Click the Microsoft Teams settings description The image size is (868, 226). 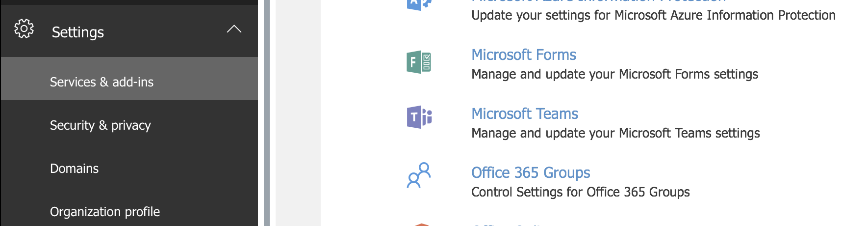click(x=616, y=133)
